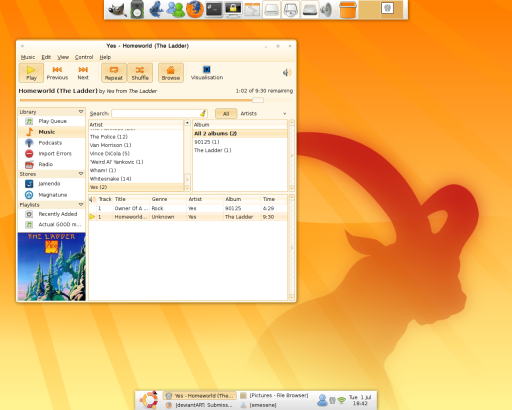Toggle the Shuffle mode button

click(140, 73)
